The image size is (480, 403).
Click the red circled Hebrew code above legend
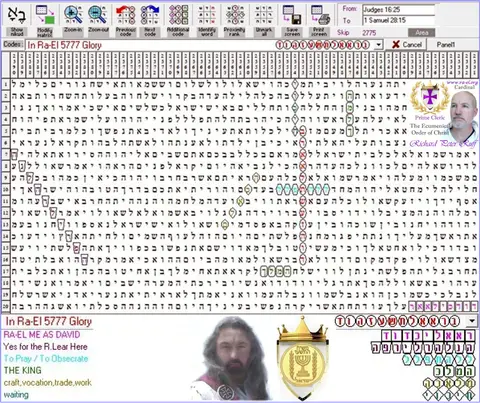click(397, 321)
